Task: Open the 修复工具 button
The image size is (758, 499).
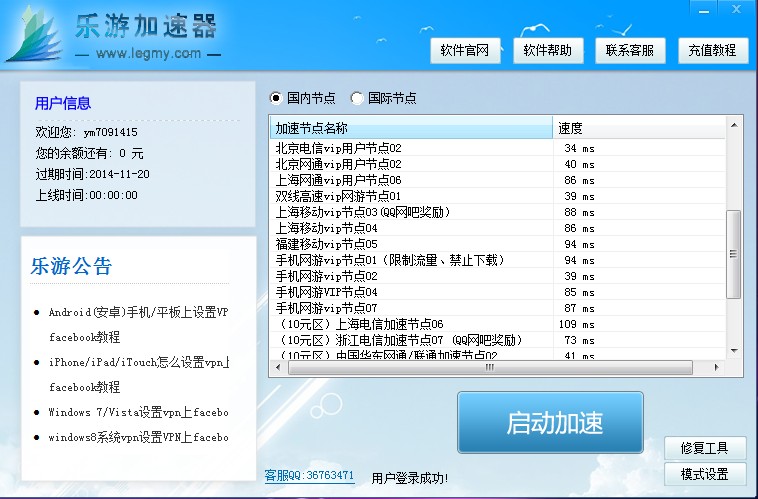Action: [704, 447]
